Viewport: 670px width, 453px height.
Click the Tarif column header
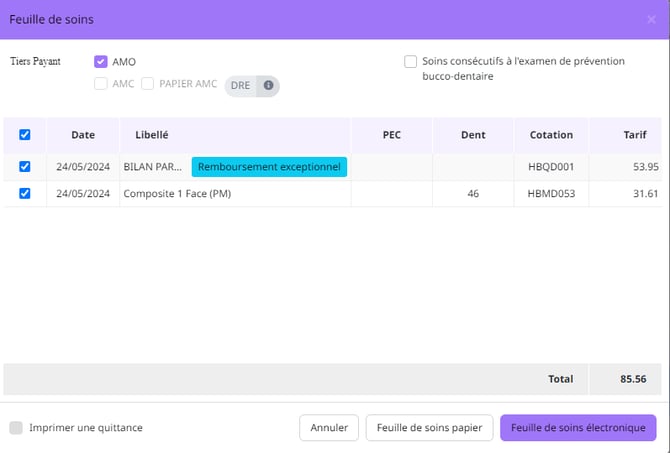point(634,135)
